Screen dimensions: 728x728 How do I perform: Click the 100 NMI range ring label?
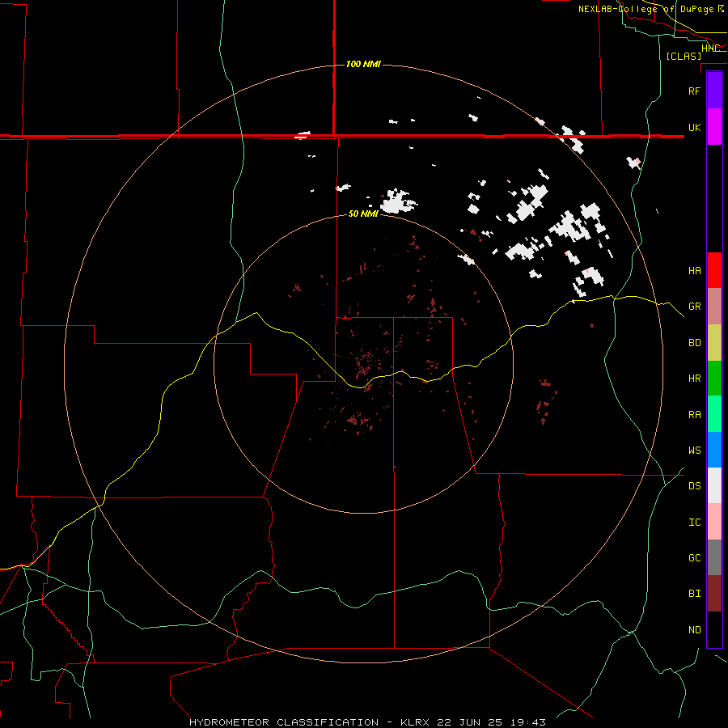[x=363, y=64]
